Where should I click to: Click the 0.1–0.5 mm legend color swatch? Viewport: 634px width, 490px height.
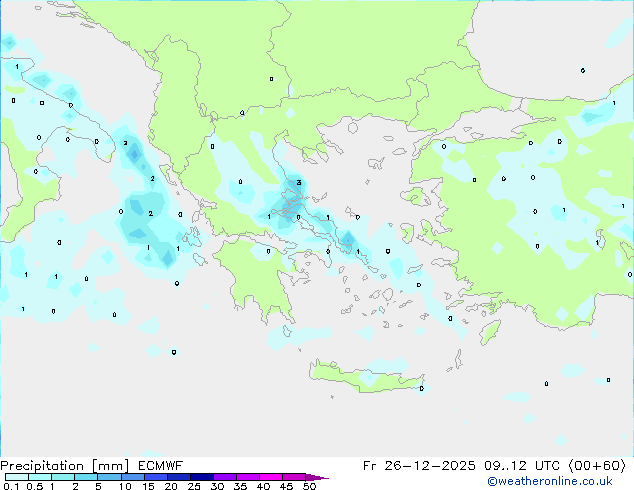tap(17, 477)
